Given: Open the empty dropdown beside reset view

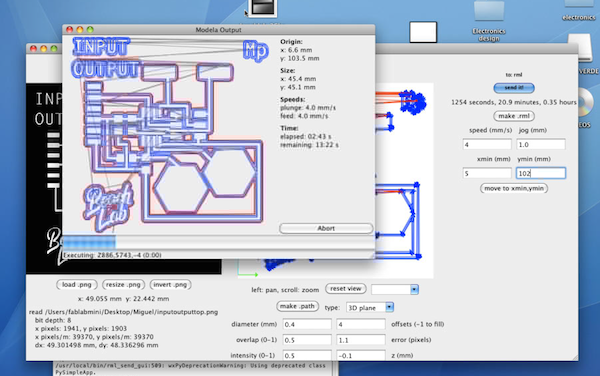Looking at the screenshot, I should click(395, 290).
